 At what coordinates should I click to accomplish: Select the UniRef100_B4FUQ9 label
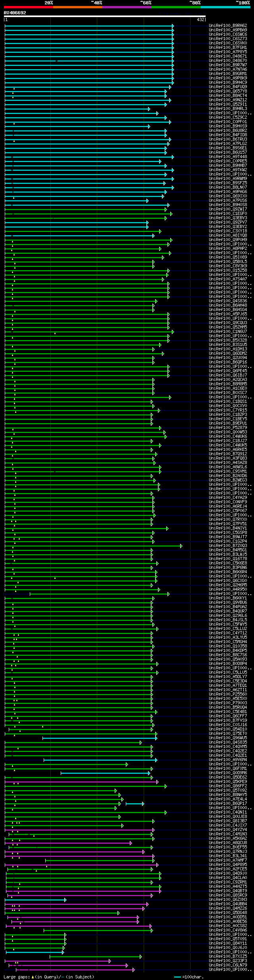pos(228,87)
